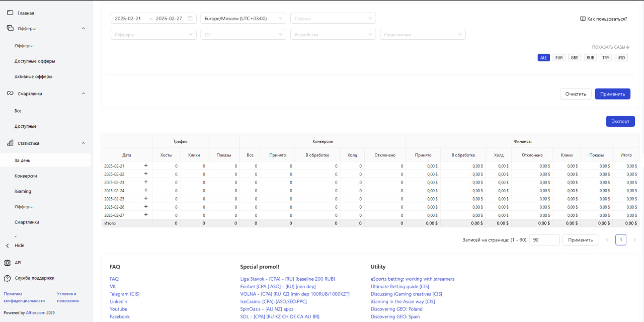Toggle the RUB currency filter

coord(590,58)
